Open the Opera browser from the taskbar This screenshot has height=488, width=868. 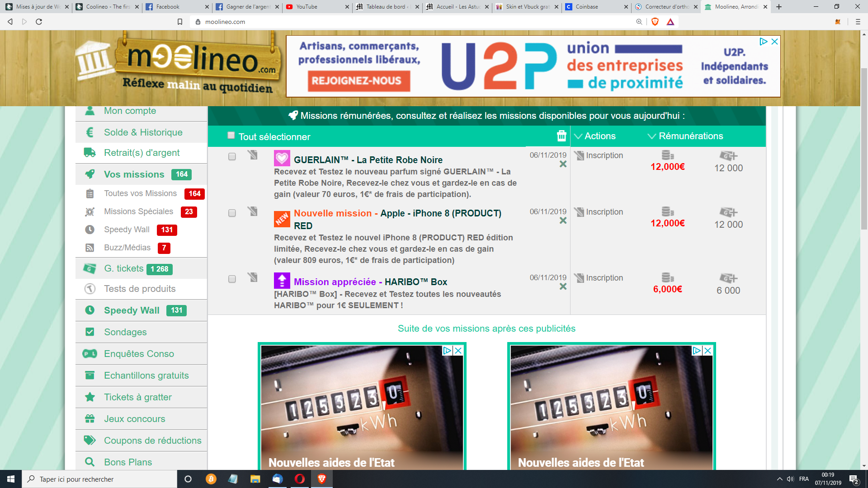(300, 479)
